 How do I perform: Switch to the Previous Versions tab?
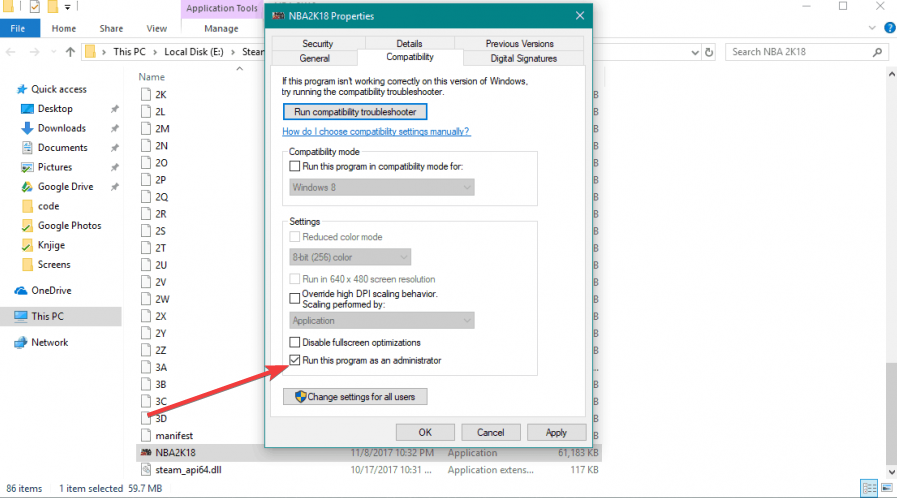(x=519, y=43)
